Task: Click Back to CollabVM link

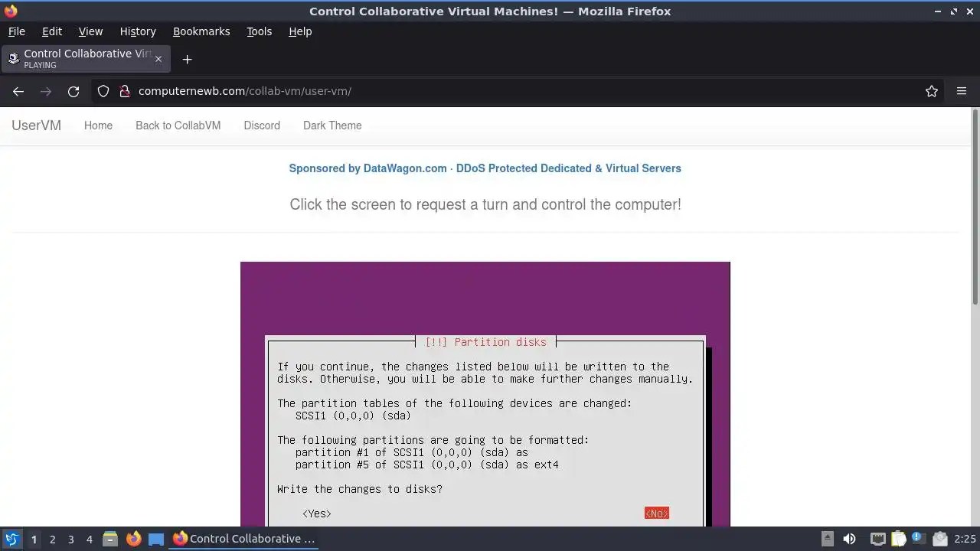Action: point(178,126)
